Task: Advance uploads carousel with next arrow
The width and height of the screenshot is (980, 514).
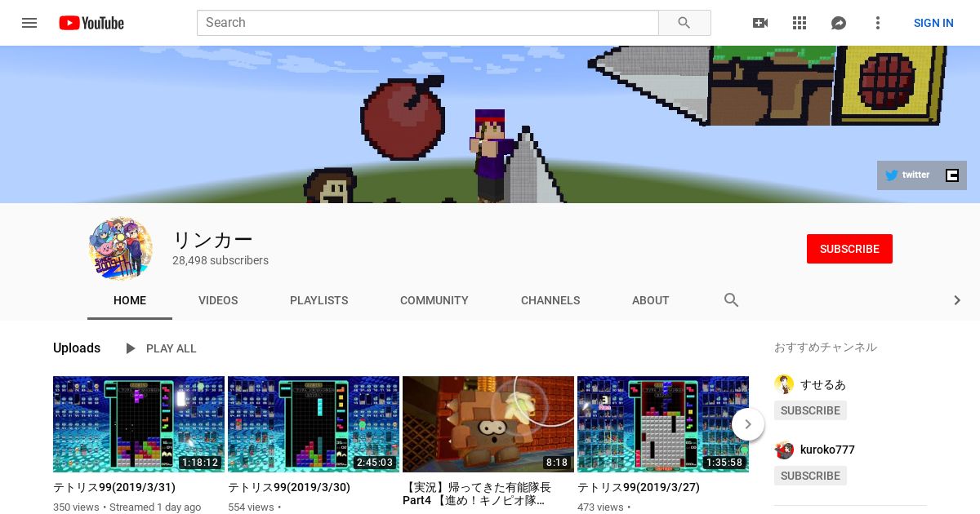Action: tap(748, 424)
